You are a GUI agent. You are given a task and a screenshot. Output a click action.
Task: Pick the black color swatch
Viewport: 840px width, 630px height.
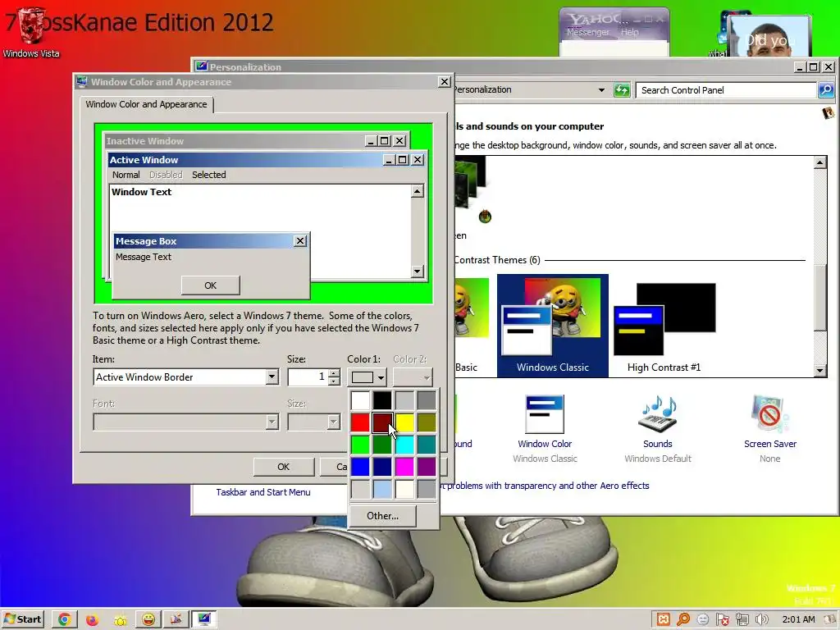382,400
